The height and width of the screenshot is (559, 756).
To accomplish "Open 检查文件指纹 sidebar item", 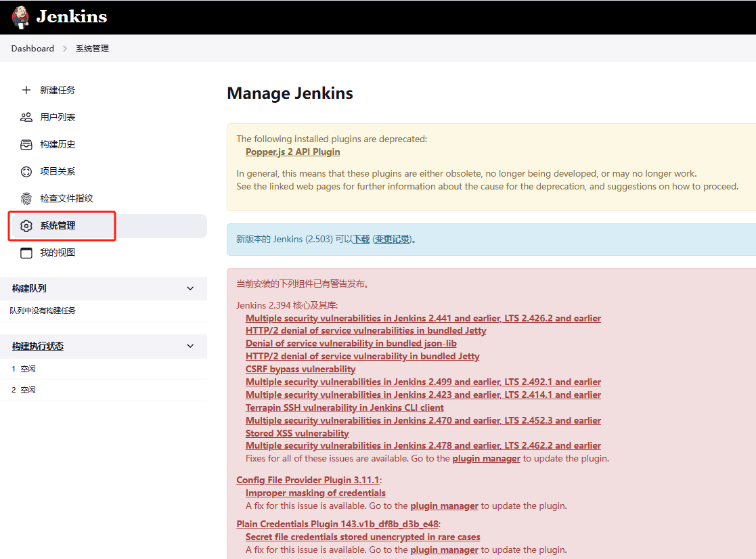I will (x=66, y=198).
